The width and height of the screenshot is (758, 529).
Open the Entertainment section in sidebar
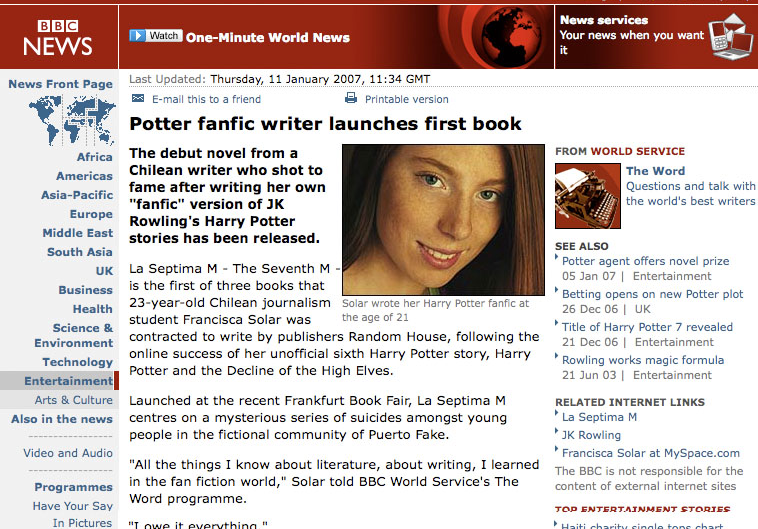pos(68,381)
